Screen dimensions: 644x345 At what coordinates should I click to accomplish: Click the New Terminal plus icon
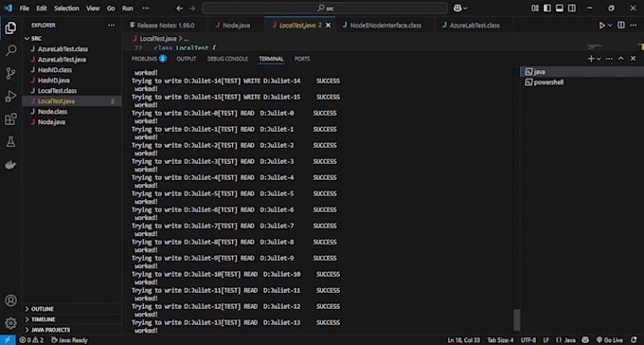pos(591,59)
